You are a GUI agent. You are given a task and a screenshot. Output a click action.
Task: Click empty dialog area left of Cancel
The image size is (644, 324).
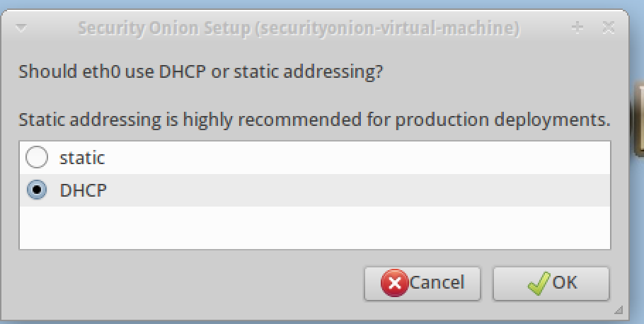[191, 283]
